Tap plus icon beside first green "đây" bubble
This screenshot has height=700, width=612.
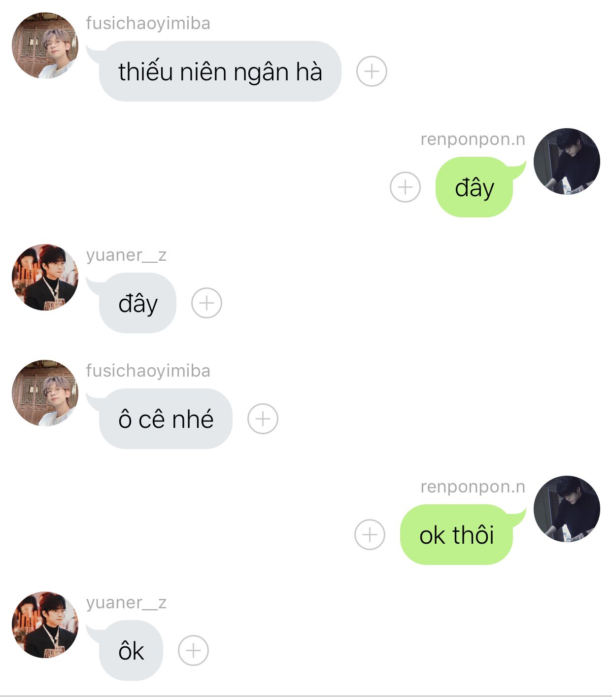[x=405, y=187]
